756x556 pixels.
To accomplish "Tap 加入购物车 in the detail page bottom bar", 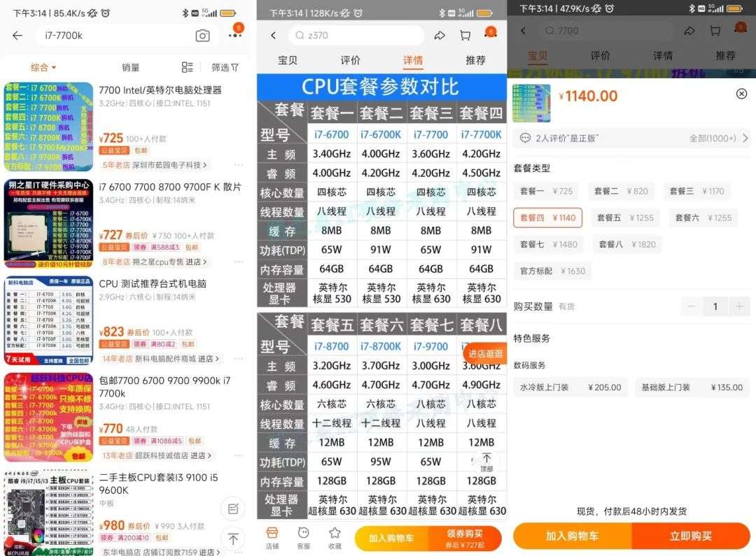I will tap(391, 539).
